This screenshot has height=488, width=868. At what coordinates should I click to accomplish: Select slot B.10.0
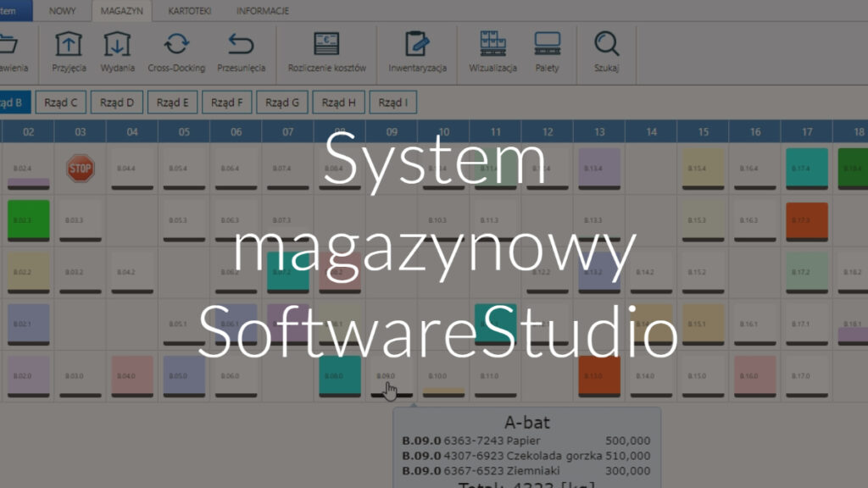(443, 375)
